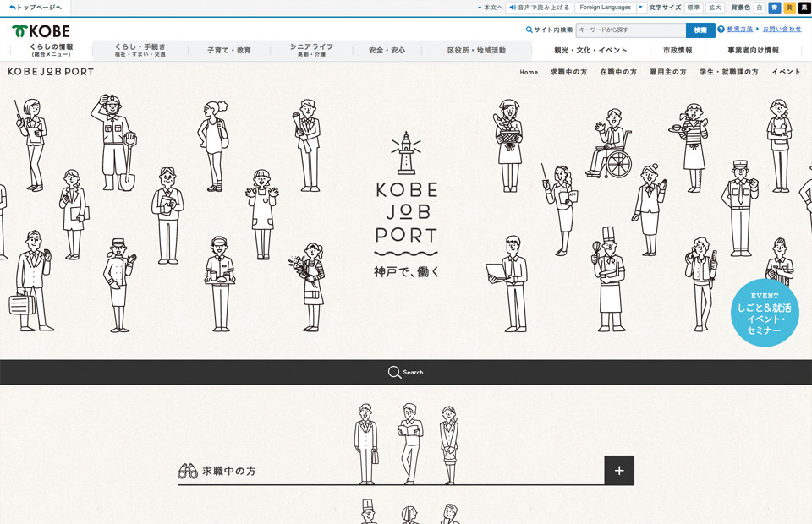812x524 pixels.
Task: Open 学生・就職課の方 in Job Port nav
Action: click(x=728, y=72)
